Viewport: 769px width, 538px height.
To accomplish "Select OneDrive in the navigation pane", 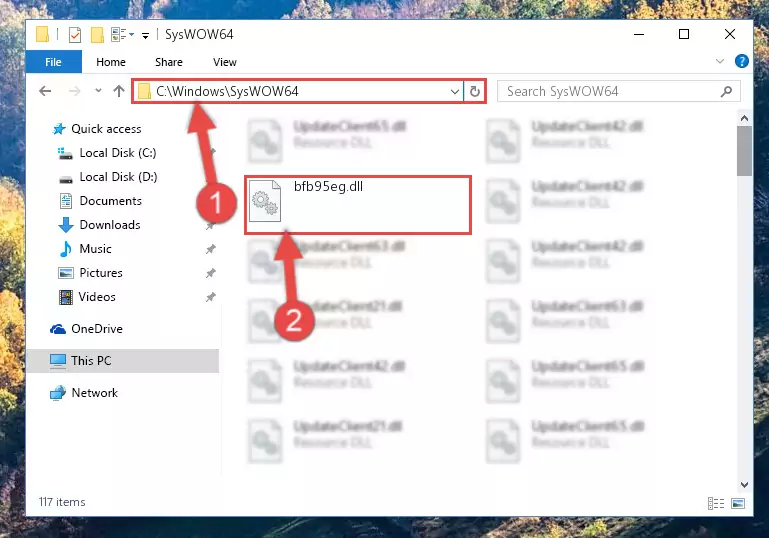I will tap(97, 329).
